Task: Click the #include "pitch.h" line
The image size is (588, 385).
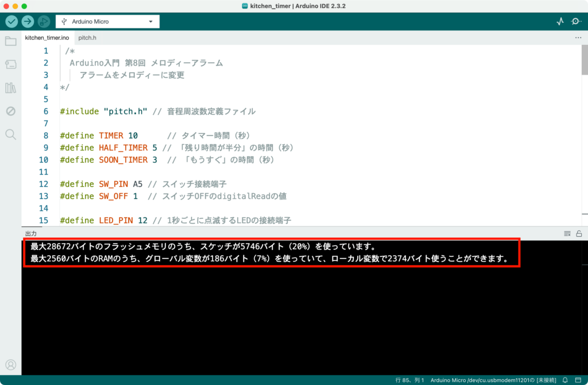Action: (x=158, y=111)
